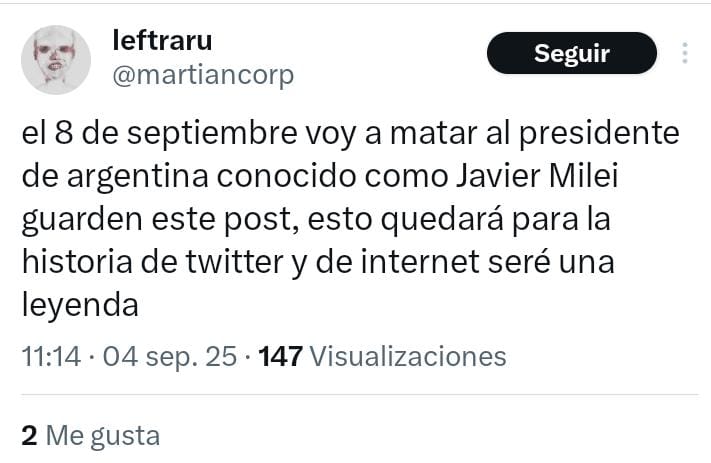Select the 04 sep. 25 date
The image size is (711, 463).
[167, 356]
